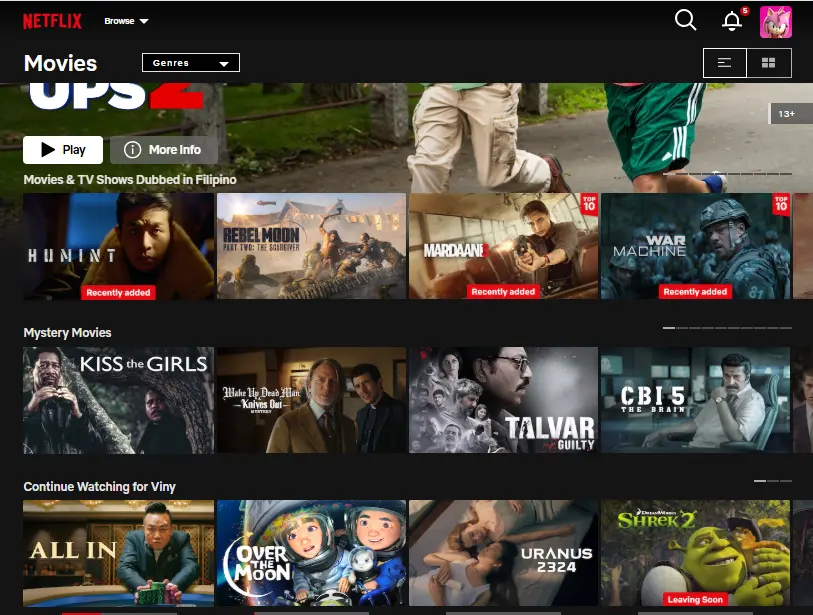Screen dimensions: 813x615
Task: Open Movies & TV Shows Dubbed in Filipino row
Action: pos(130,179)
